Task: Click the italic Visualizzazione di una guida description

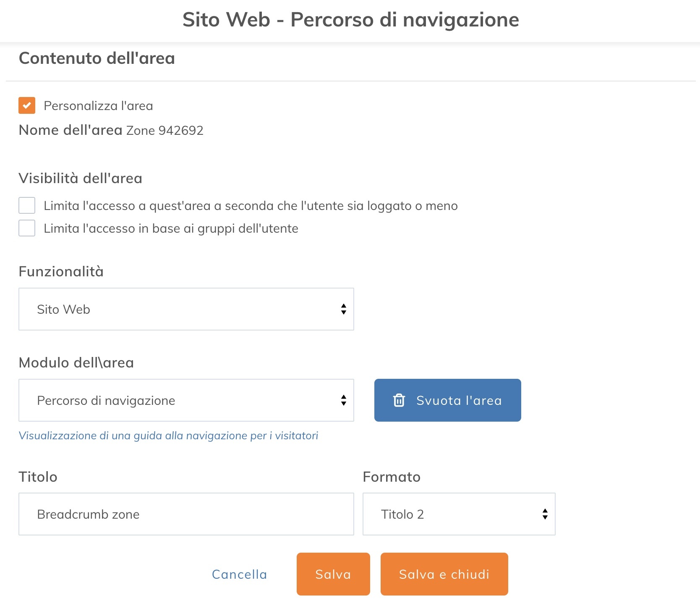Action: tap(168, 435)
